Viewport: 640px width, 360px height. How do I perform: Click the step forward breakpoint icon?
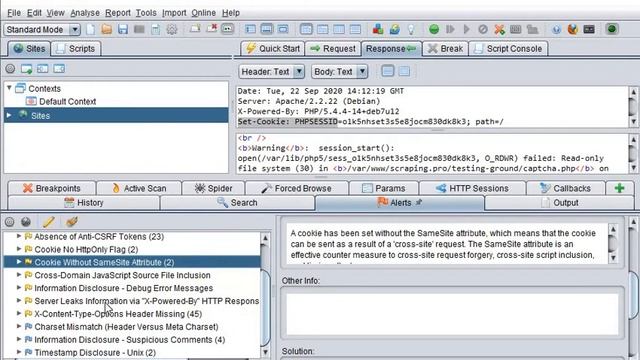pos(450,29)
